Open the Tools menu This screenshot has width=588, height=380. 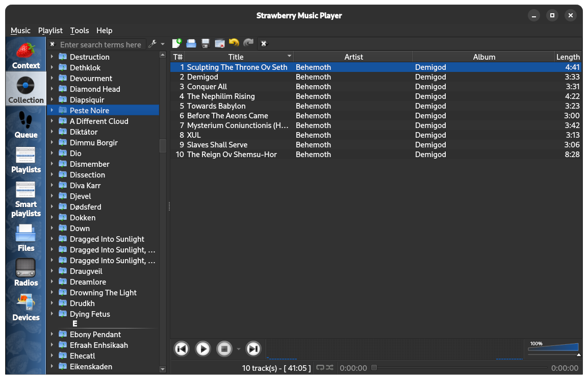click(x=80, y=31)
